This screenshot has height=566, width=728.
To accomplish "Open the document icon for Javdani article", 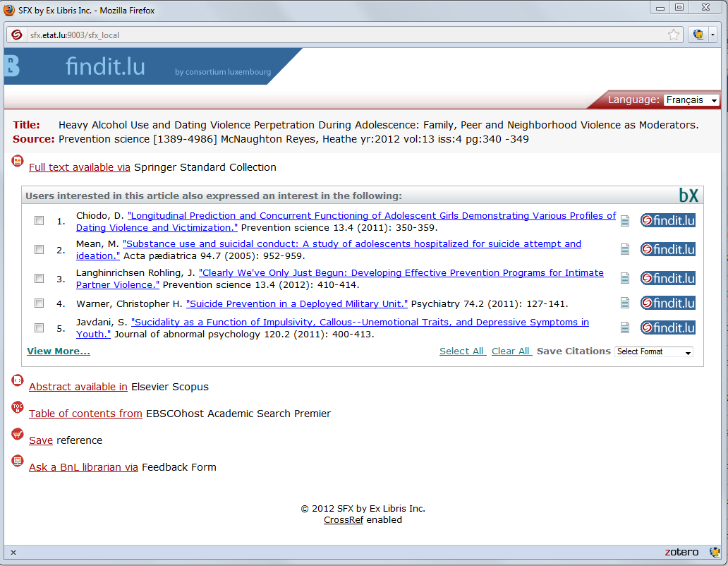I will coord(625,327).
